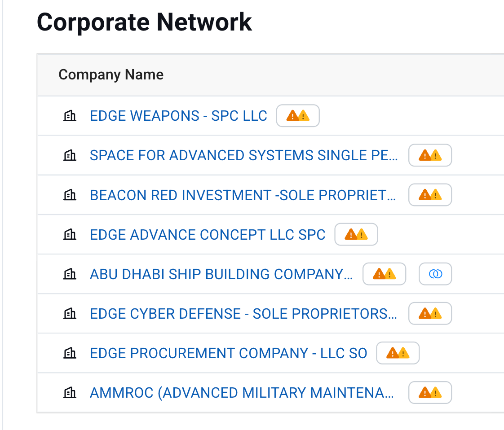504x430 pixels.
Task: Open EDGE PROCUREMENT COMPANY - LLC SO link
Action: [x=228, y=353]
